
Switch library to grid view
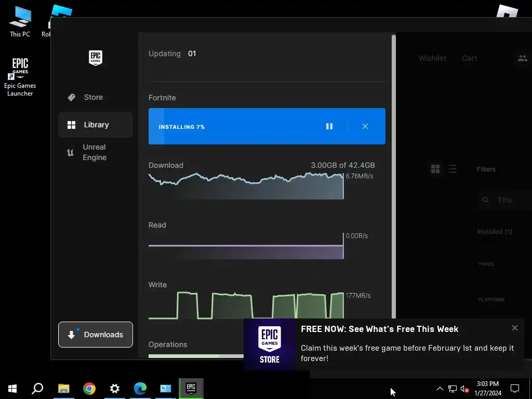pyautogui.click(x=435, y=169)
